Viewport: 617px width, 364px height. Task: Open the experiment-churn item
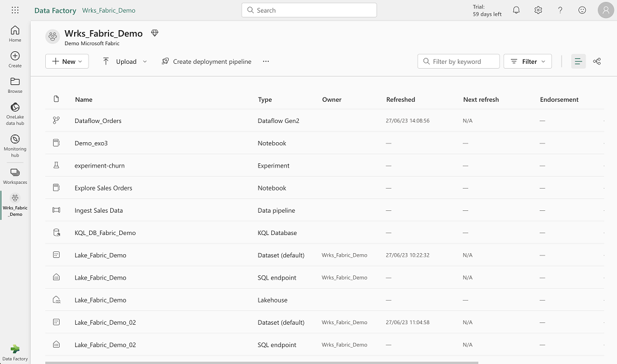[x=99, y=166]
